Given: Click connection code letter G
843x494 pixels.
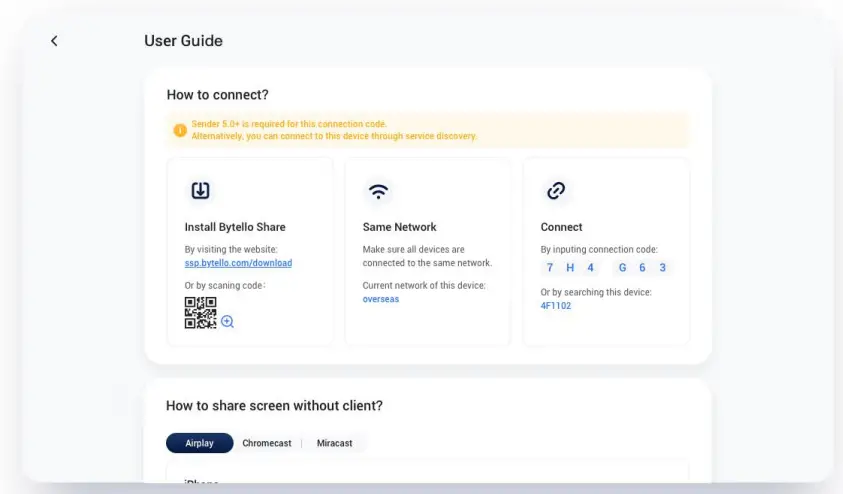Looking at the screenshot, I should coord(622,267).
